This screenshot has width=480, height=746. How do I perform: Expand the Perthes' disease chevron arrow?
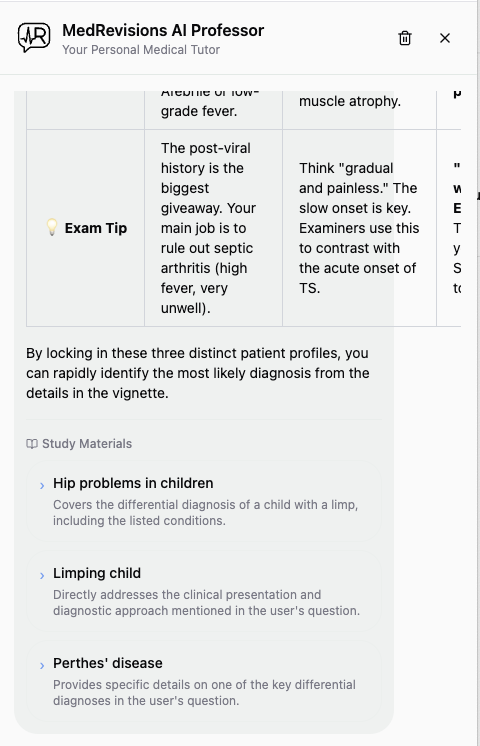(x=42, y=665)
